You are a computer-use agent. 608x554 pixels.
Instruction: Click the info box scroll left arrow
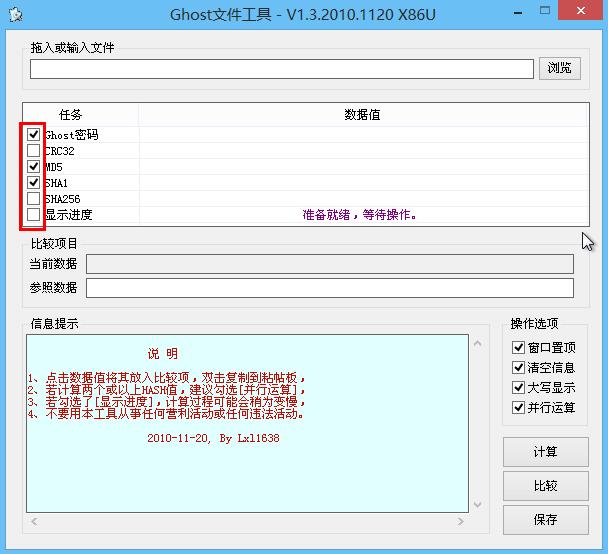coord(34,521)
